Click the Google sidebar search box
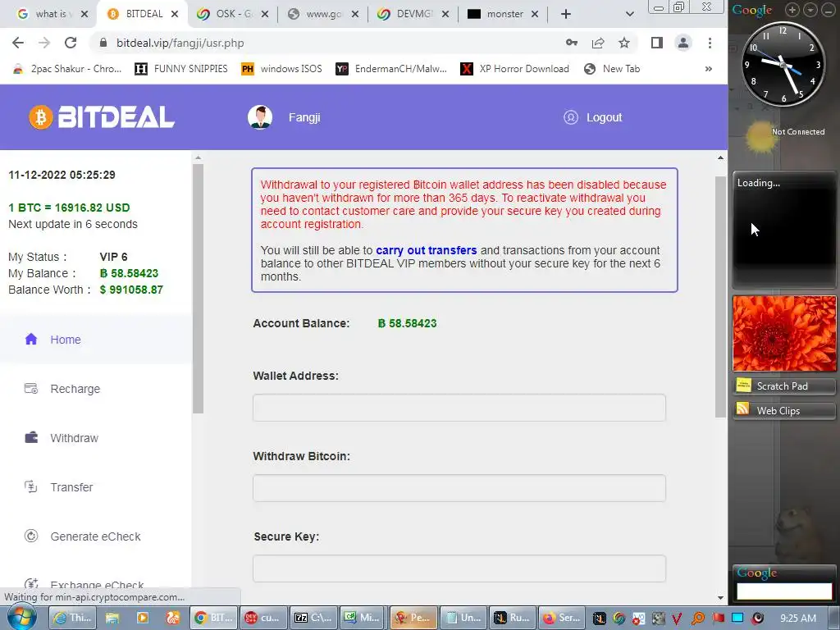 click(784, 591)
